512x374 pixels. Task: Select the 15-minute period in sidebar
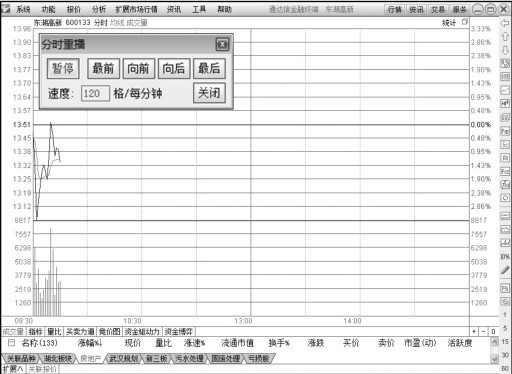[x=505, y=342]
